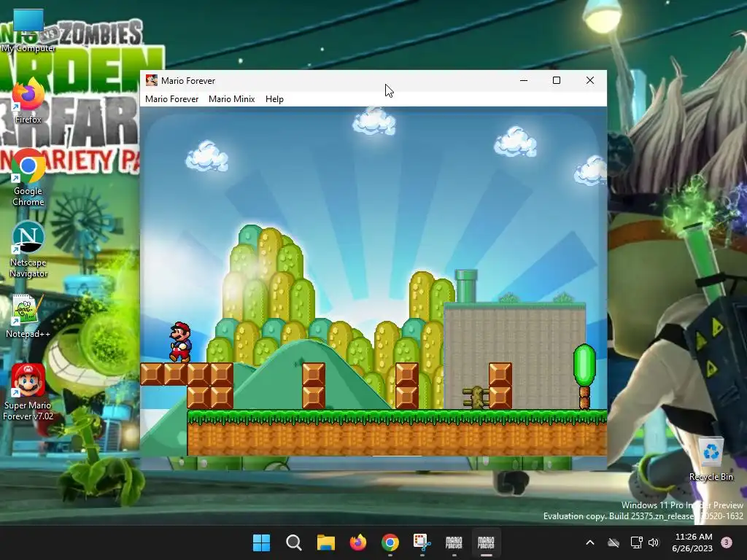Select the Recycle Bin desktop icon
The image size is (747, 560).
tap(711, 459)
